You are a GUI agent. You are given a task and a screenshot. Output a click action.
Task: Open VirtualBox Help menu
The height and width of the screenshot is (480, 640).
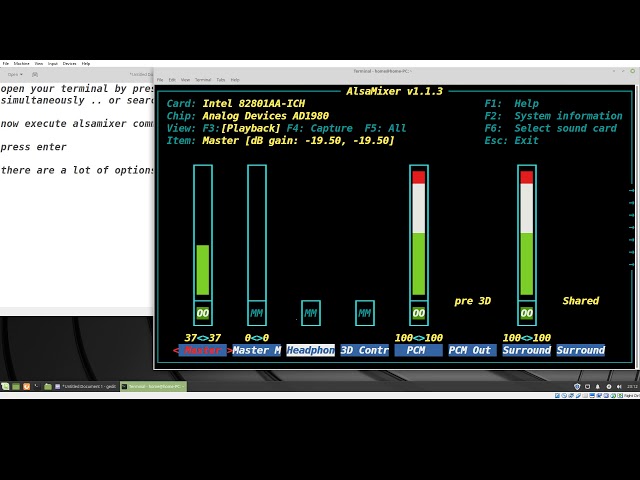(x=86, y=64)
